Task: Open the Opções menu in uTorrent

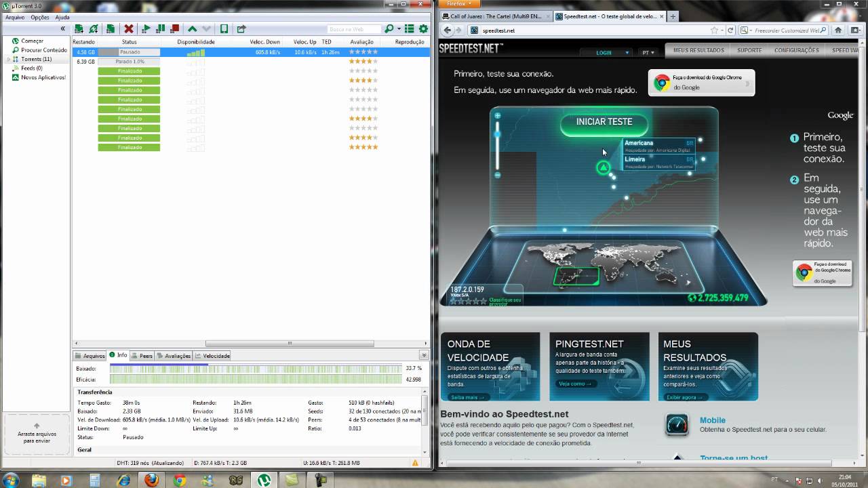Action: tap(40, 18)
